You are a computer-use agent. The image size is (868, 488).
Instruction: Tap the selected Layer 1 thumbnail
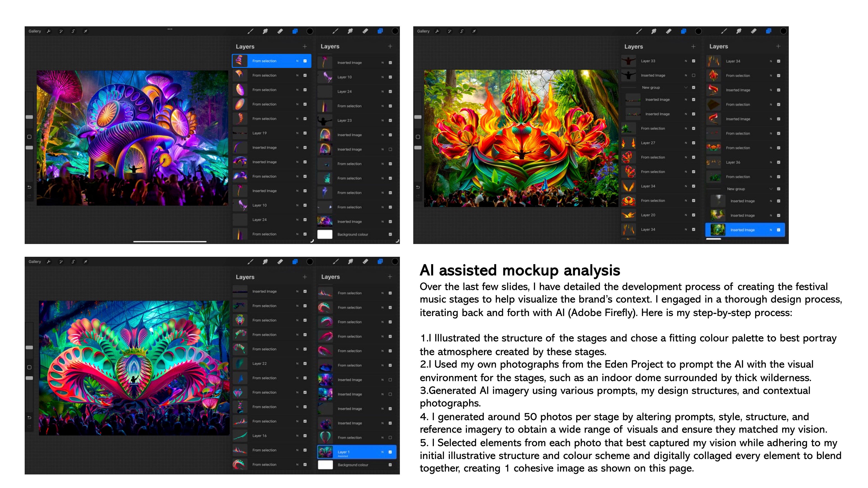click(325, 452)
